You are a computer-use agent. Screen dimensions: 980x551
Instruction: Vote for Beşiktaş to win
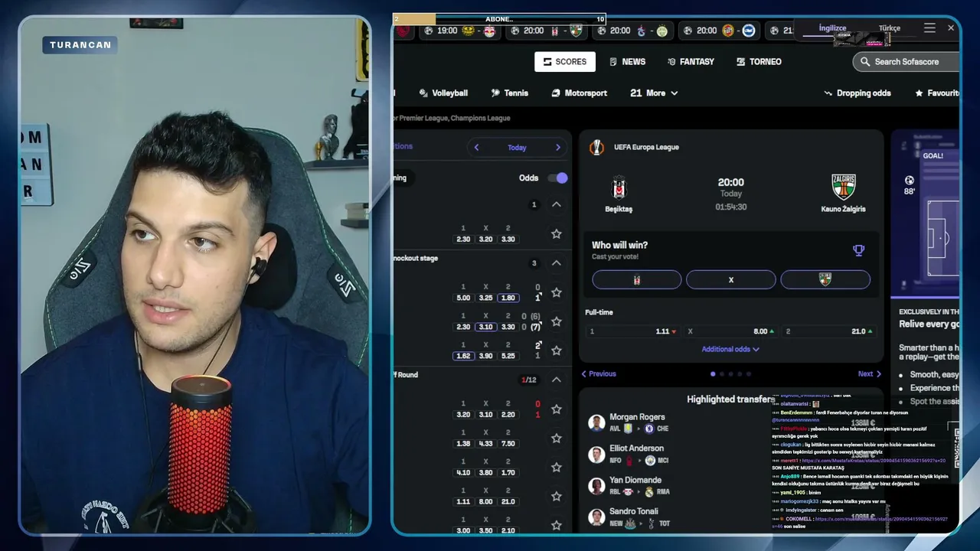(637, 280)
